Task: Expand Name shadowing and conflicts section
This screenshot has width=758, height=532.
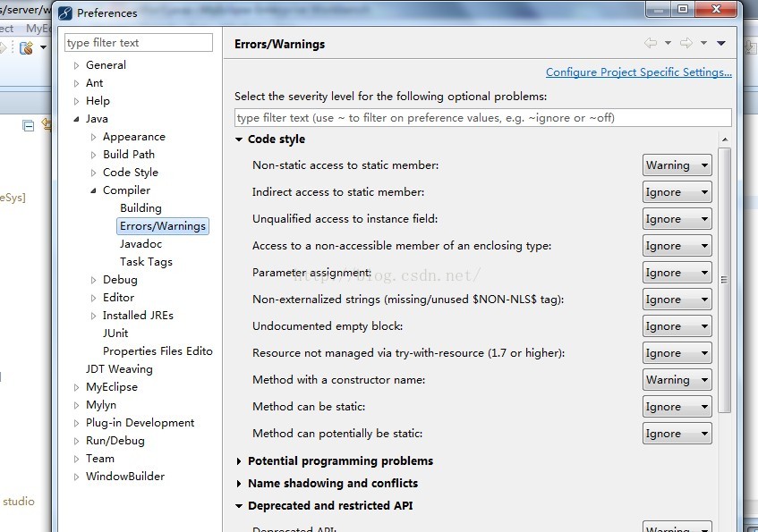Action: [x=238, y=483]
